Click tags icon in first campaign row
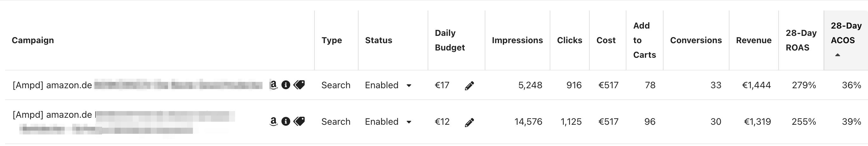Screen dimensions: 868x146 point(299,85)
